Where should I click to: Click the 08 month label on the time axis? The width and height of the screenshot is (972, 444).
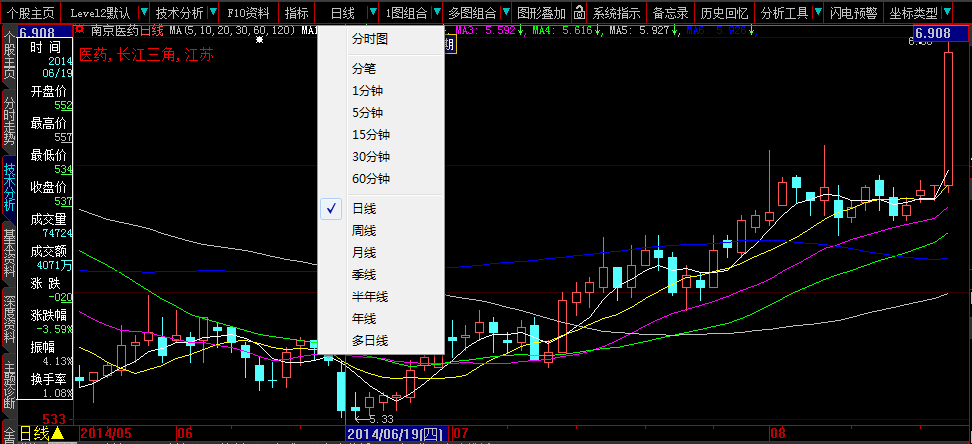coord(778,432)
